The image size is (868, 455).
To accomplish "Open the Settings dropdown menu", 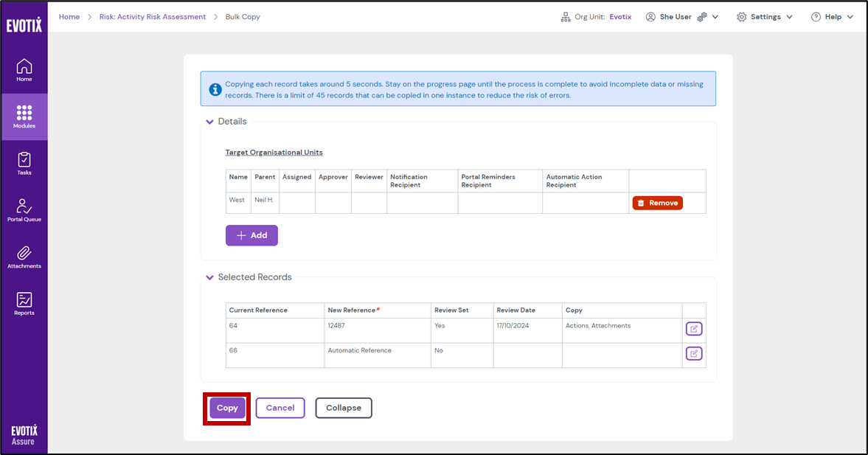I will click(764, 17).
